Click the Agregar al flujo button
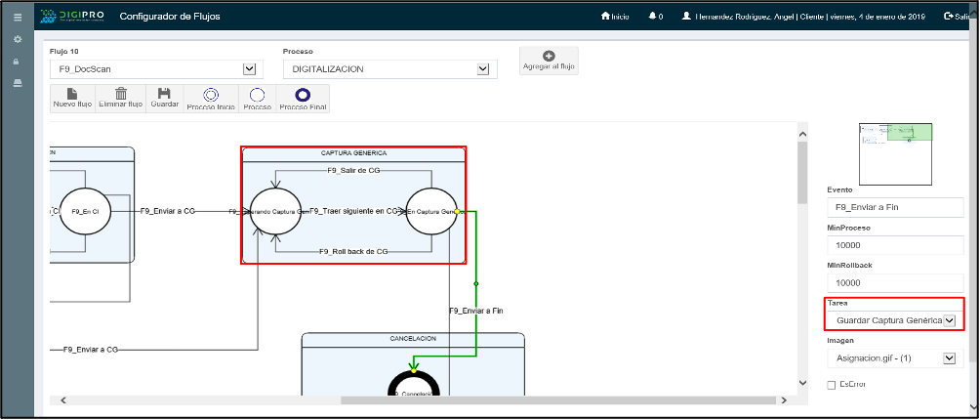 [548, 62]
